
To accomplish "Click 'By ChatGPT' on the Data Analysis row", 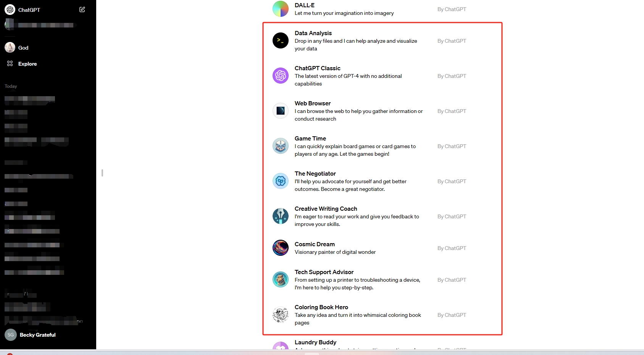I will (452, 41).
